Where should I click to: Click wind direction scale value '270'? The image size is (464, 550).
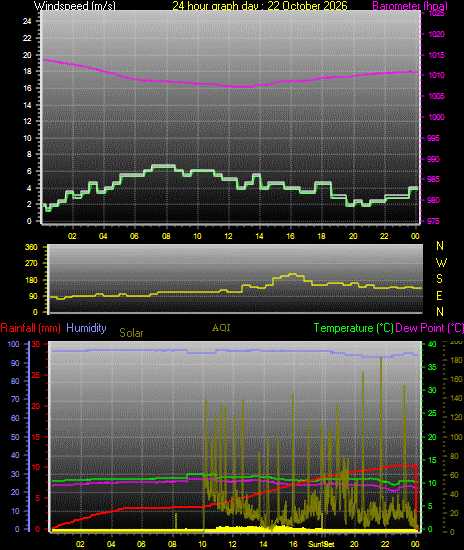pos(31,263)
